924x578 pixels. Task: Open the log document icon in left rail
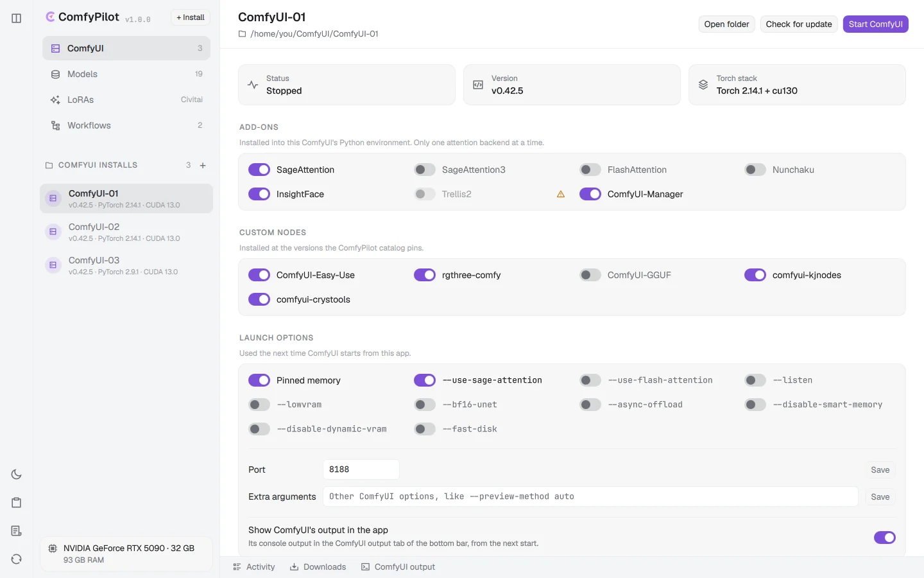[x=17, y=531]
